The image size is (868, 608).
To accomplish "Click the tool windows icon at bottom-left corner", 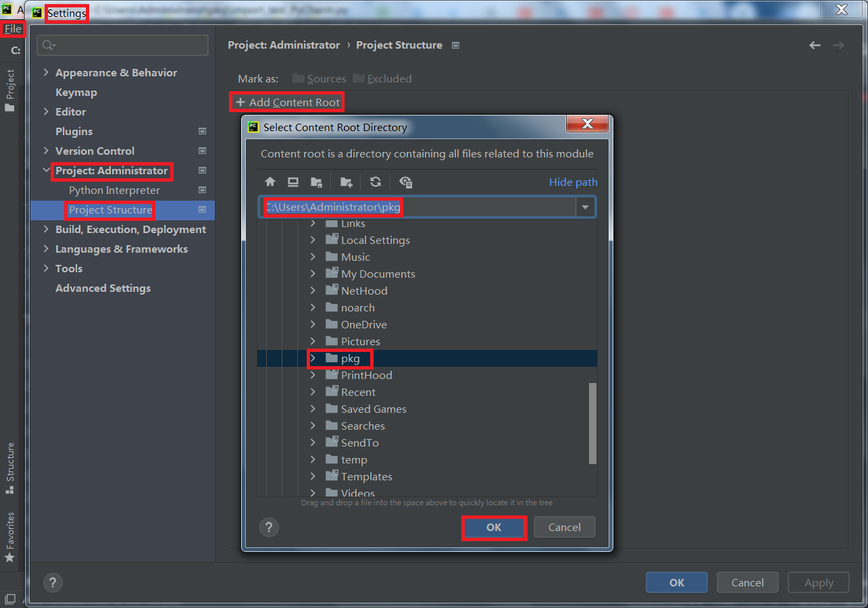I will point(9,599).
